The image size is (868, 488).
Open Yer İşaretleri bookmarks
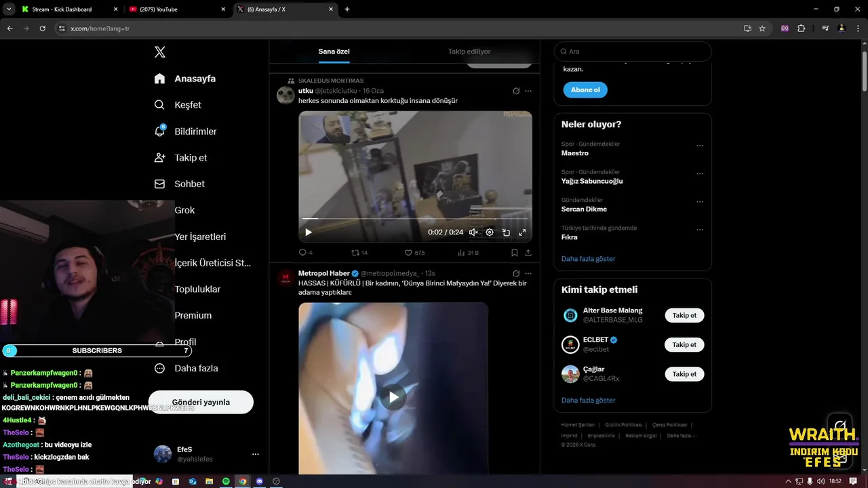tap(200, 237)
